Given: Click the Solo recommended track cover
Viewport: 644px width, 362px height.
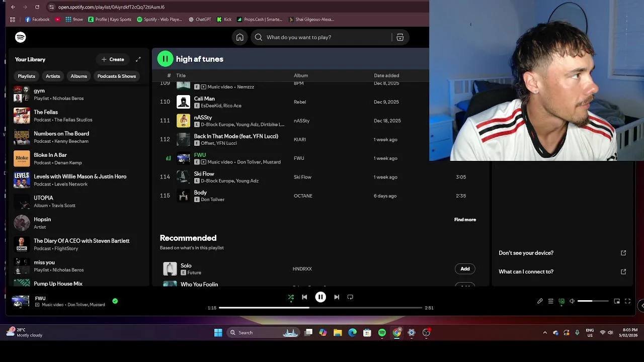Looking at the screenshot, I should click(170, 269).
